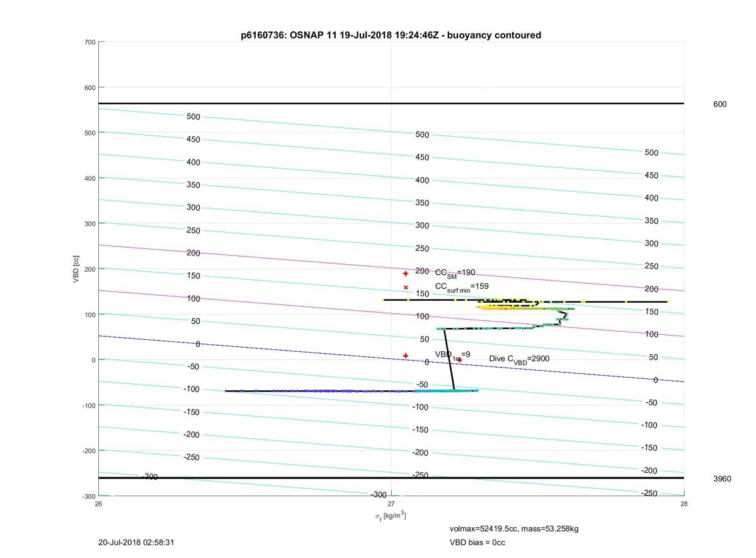The height and width of the screenshot is (558, 756).
Task: Click the y-axis tick label "700"
Action: [x=89, y=42]
